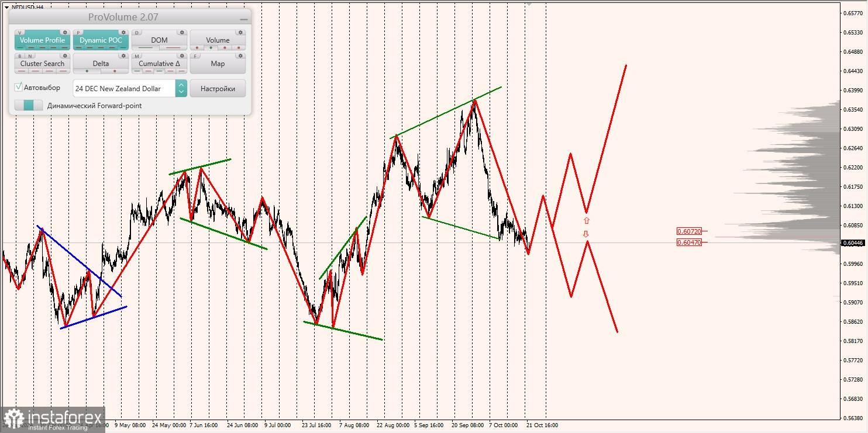Screen dimensions: 868x433
Task: Open the contract selector stepper arrows
Action: [181, 88]
